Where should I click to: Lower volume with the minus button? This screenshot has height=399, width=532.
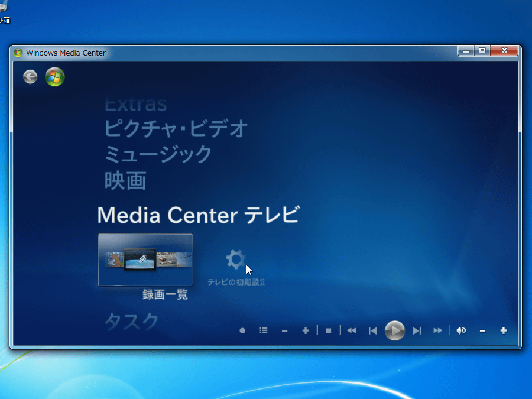[482, 331]
